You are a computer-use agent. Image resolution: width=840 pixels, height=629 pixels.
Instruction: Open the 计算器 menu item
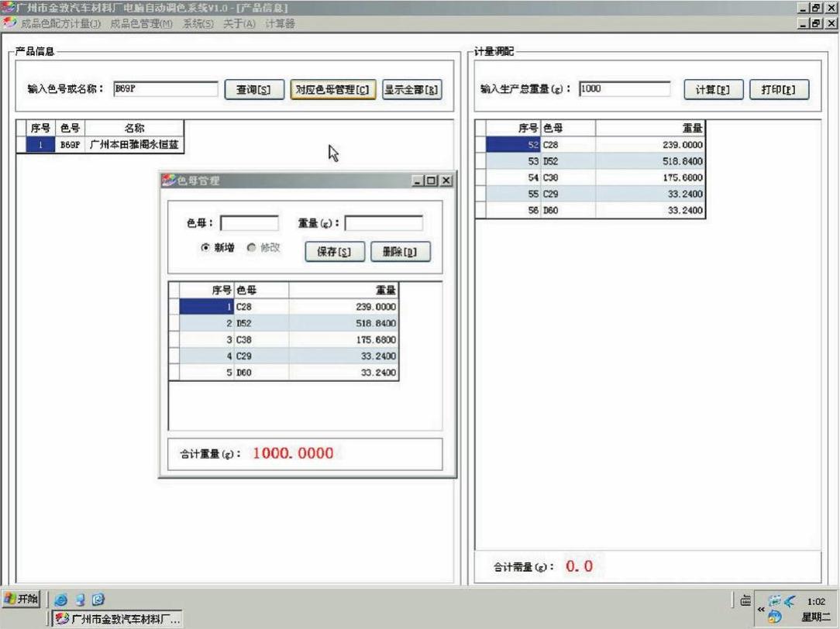coord(280,23)
